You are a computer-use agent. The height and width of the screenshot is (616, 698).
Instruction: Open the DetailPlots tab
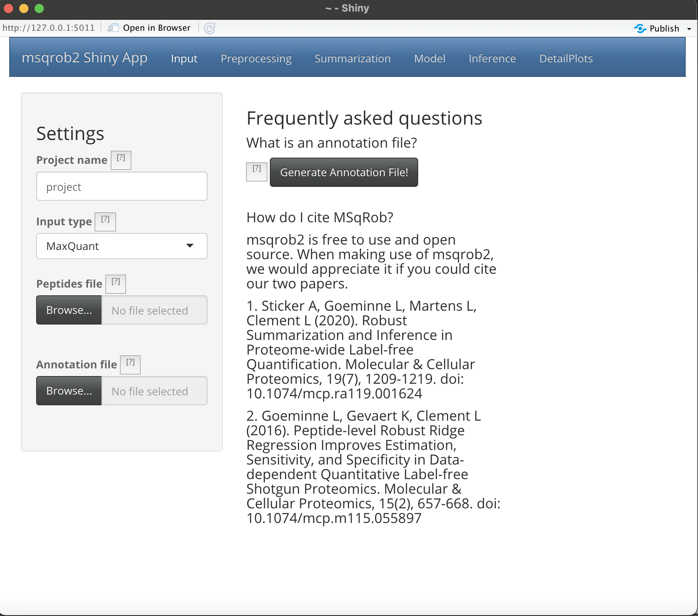(x=566, y=58)
